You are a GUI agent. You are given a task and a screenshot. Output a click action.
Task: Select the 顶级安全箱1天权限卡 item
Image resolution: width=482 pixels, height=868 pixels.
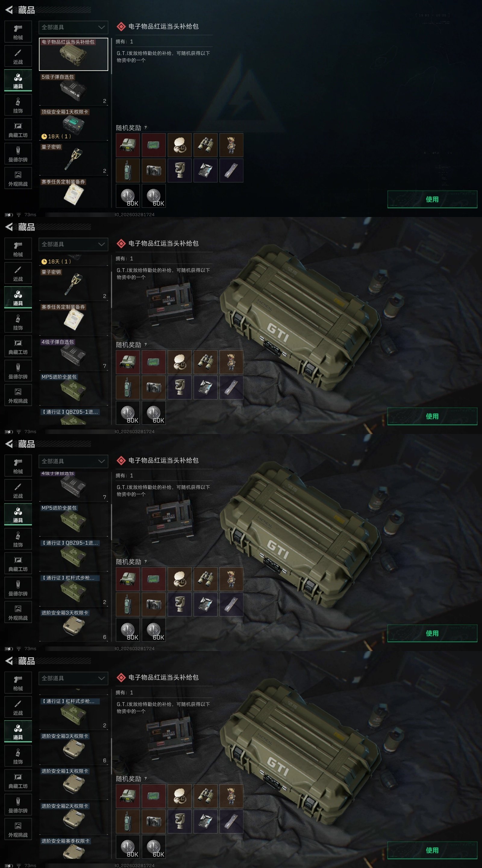point(74,124)
